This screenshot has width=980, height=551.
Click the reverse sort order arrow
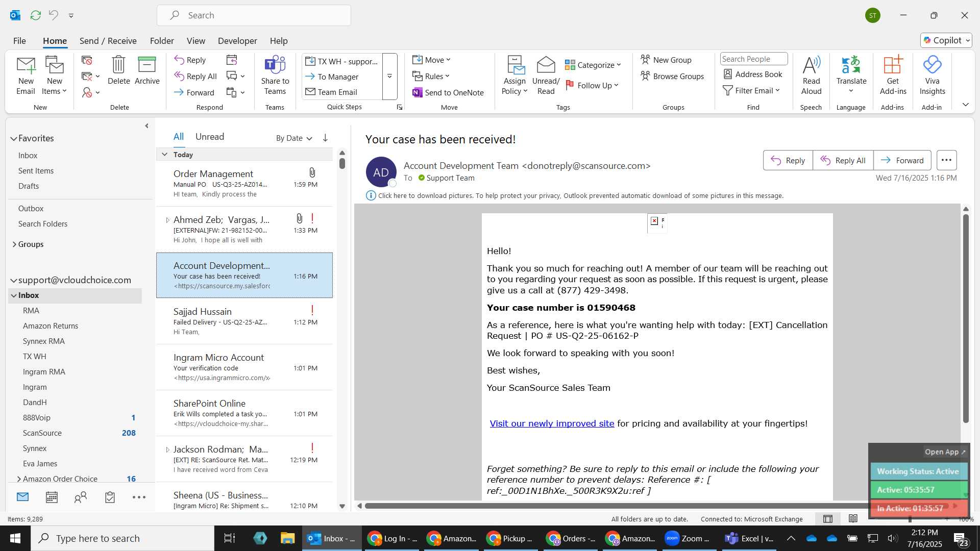click(325, 138)
